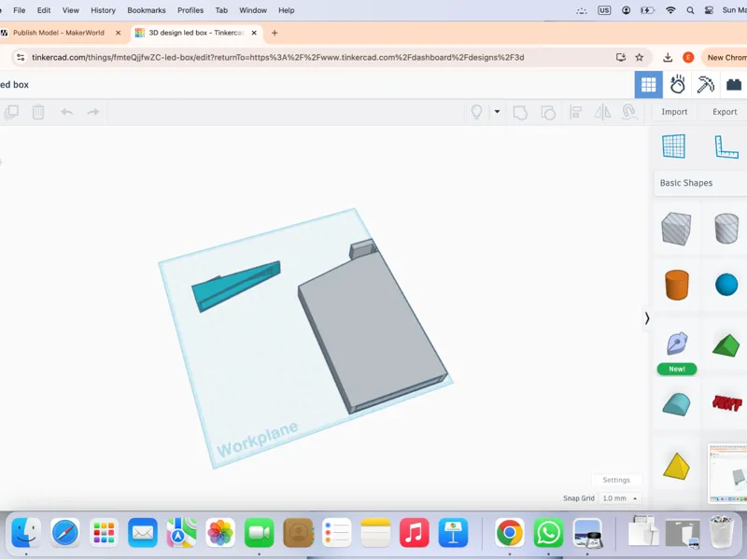The width and height of the screenshot is (747, 560).
Task: Open the Bricks mode icon
Action: pos(734,85)
